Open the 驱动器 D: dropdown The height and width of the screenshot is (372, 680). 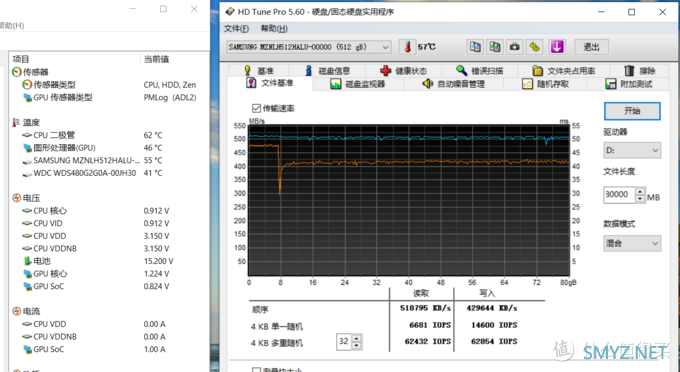click(x=632, y=150)
